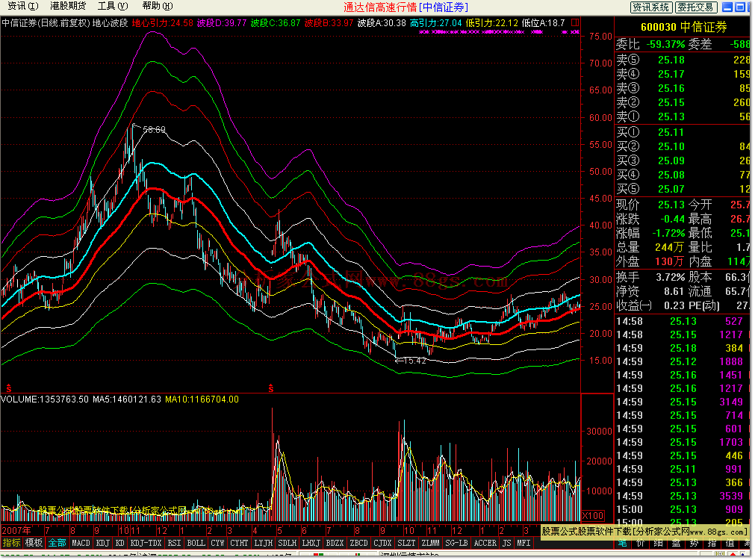Switch the side panel to the 值 tab
The height and width of the screenshot is (560, 755).
[730, 543]
